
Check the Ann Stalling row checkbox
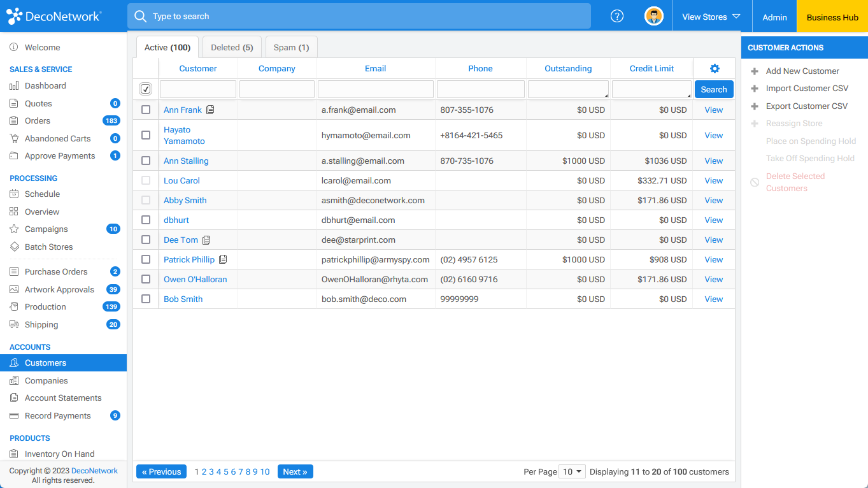coord(146,161)
